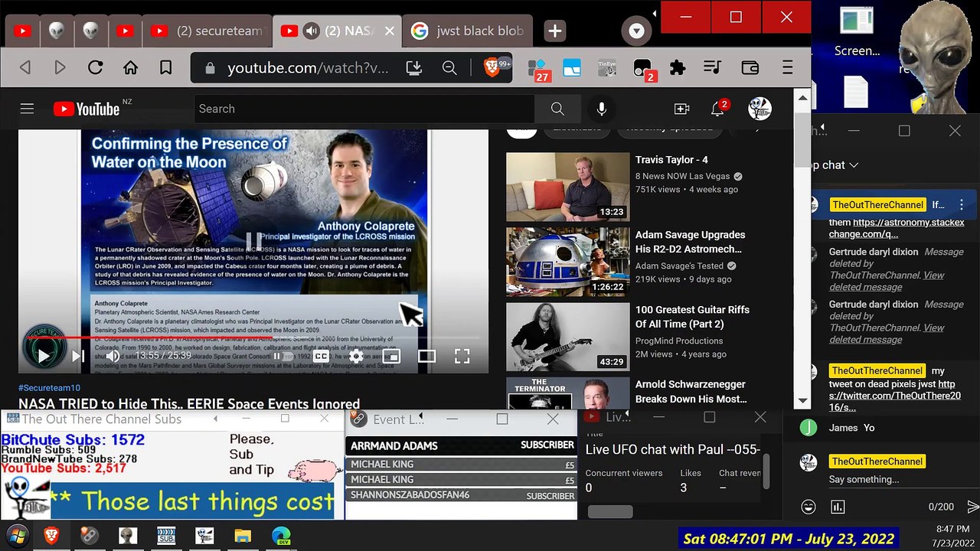980x551 pixels.
Task: Open the media playlist toolbar icon
Action: [x=712, y=68]
